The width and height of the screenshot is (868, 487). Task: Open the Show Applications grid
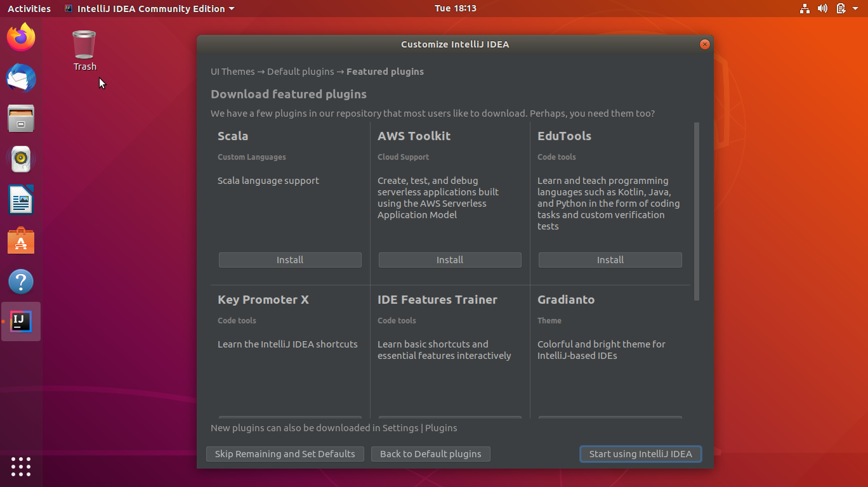21,467
